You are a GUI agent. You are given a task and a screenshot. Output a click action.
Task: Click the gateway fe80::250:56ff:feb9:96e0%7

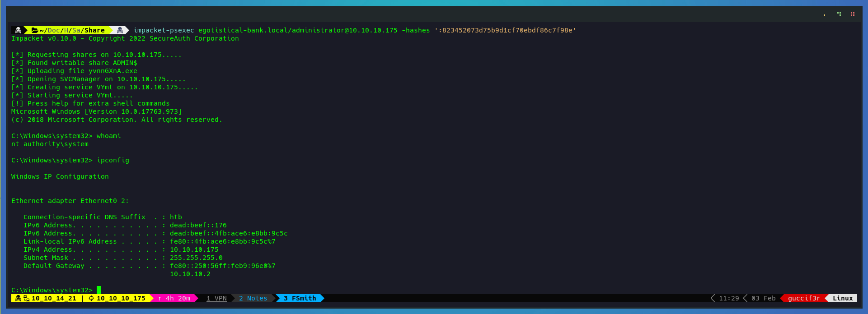click(223, 266)
